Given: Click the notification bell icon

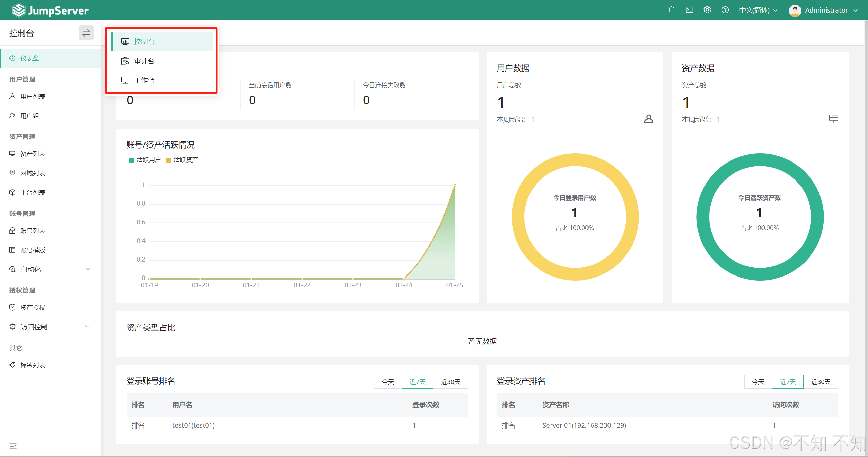Looking at the screenshot, I should tap(671, 10).
